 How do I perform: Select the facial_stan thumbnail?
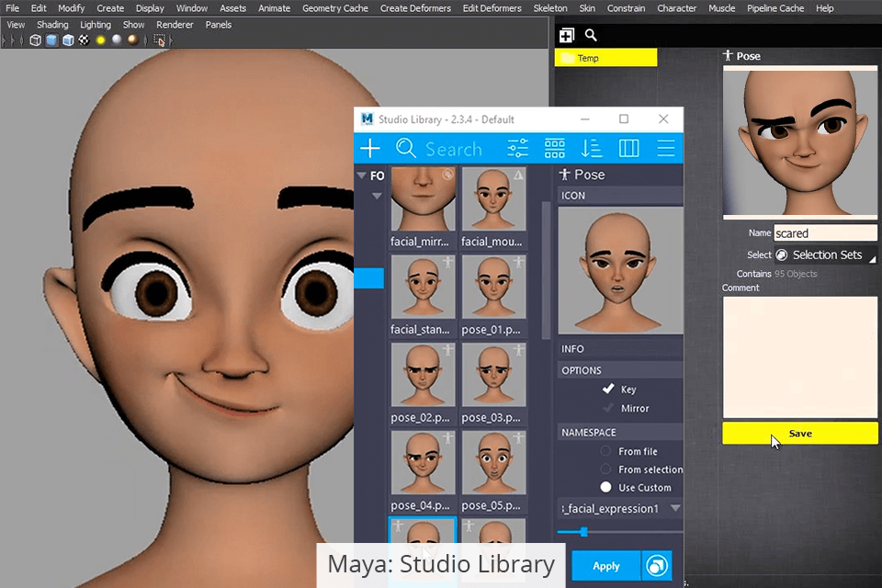423,287
